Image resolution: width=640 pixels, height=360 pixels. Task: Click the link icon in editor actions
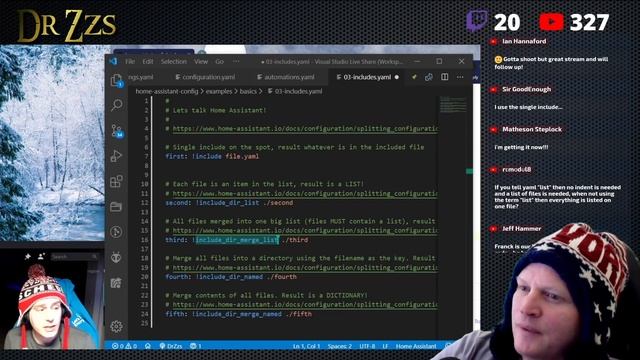point(429,77)
